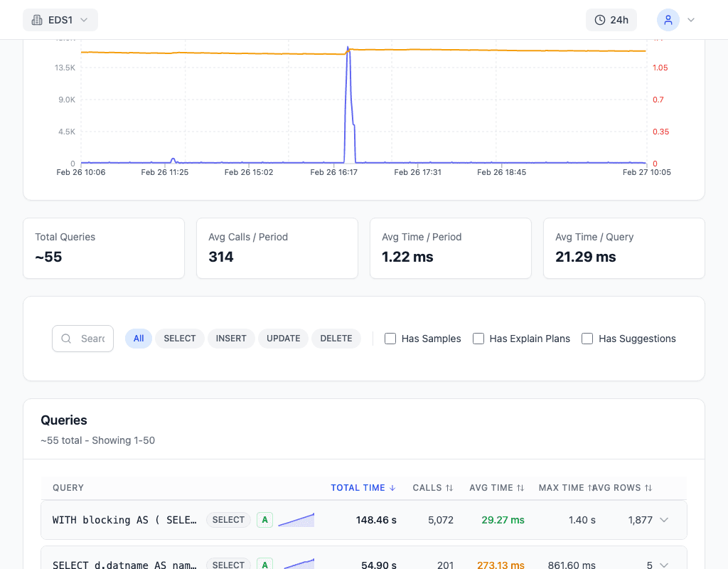
Task: Click the SELECT tag on WITH blocking row
Action: click(x=228, y=520)
